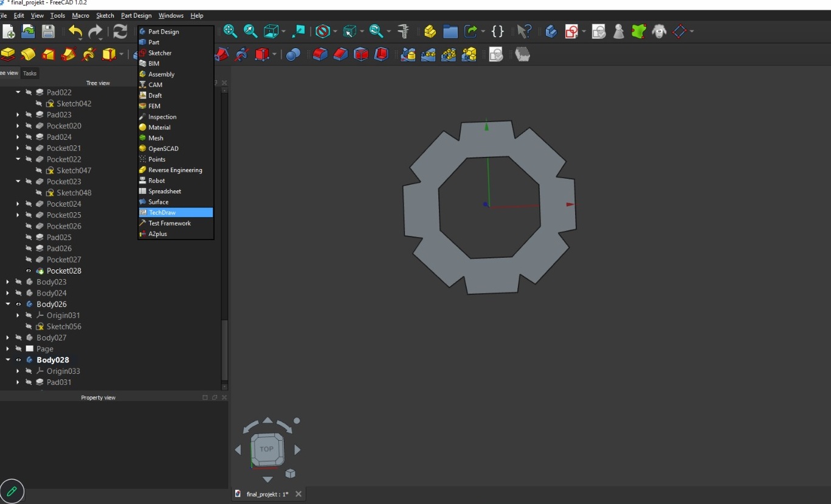Open the Measure caliper tool
831x504 pixels.
pos(402,31)
